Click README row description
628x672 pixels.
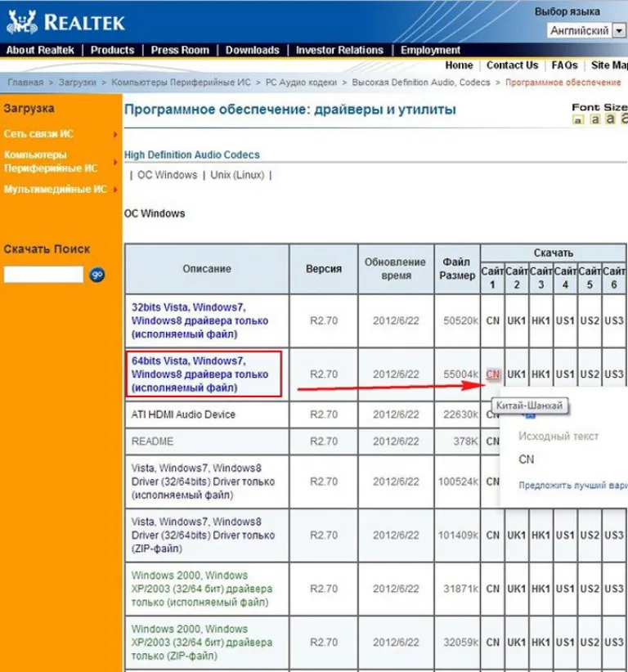point(152,441)
